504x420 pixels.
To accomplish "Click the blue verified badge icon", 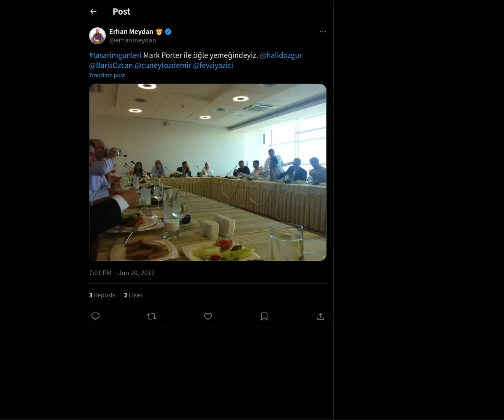I will (x=168, y=31).
